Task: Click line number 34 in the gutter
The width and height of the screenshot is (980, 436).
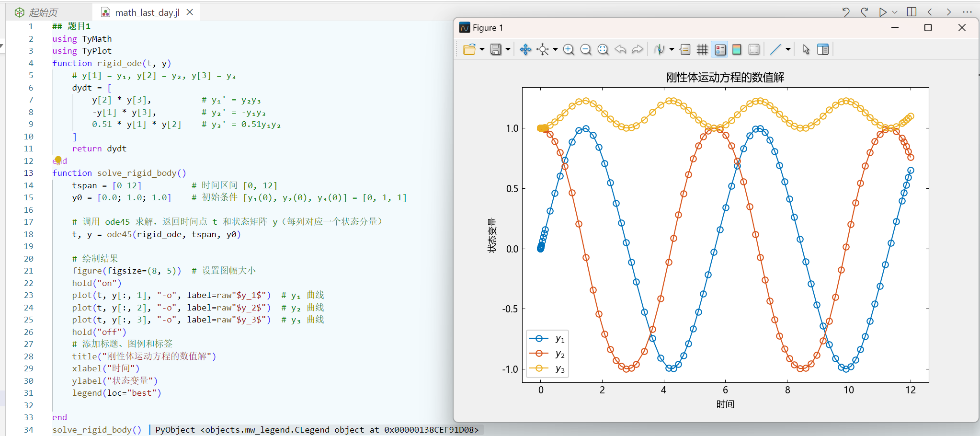Action: (29, 430)
